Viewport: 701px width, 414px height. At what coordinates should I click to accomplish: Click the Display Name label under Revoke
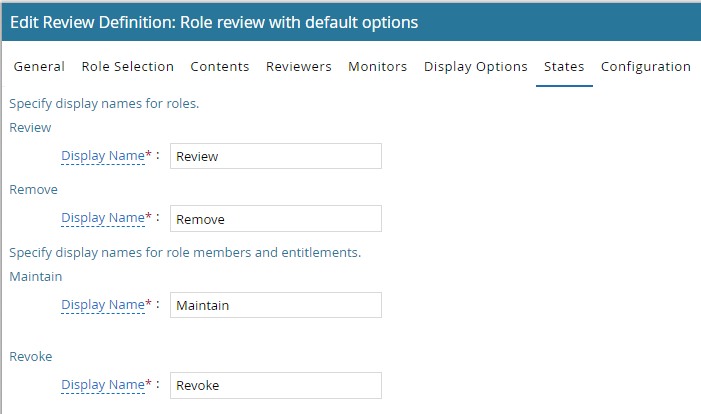point(103,385)
